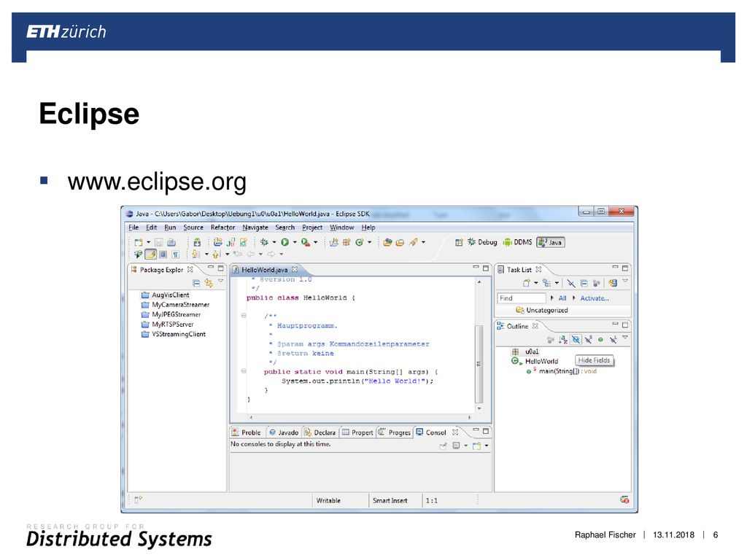Viewport: 747px width, 560px height.
Task: Open the dropdown arrow next to New Task icon
Action: [536, 283]
